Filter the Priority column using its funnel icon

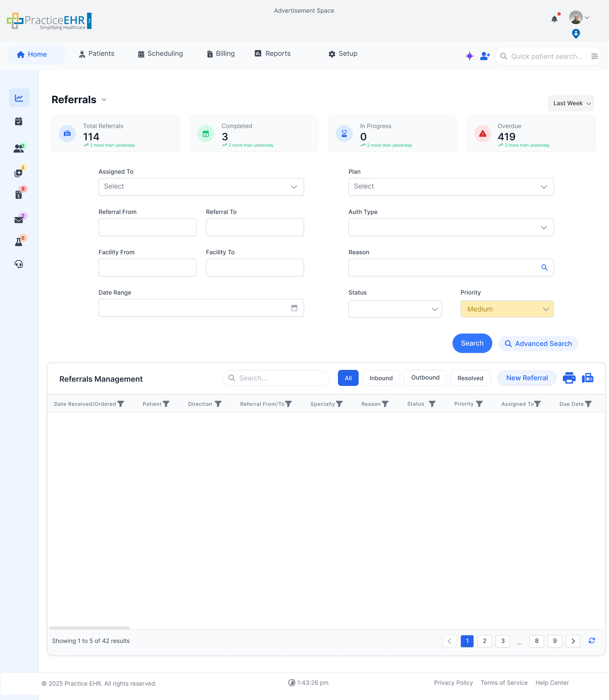click(480, 404)
